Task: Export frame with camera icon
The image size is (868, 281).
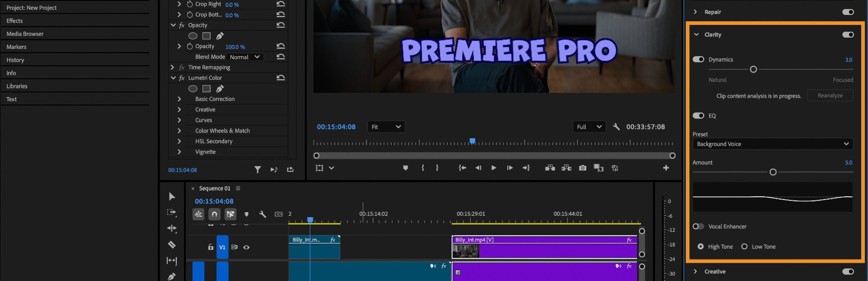Action: [x=583, y=168]
